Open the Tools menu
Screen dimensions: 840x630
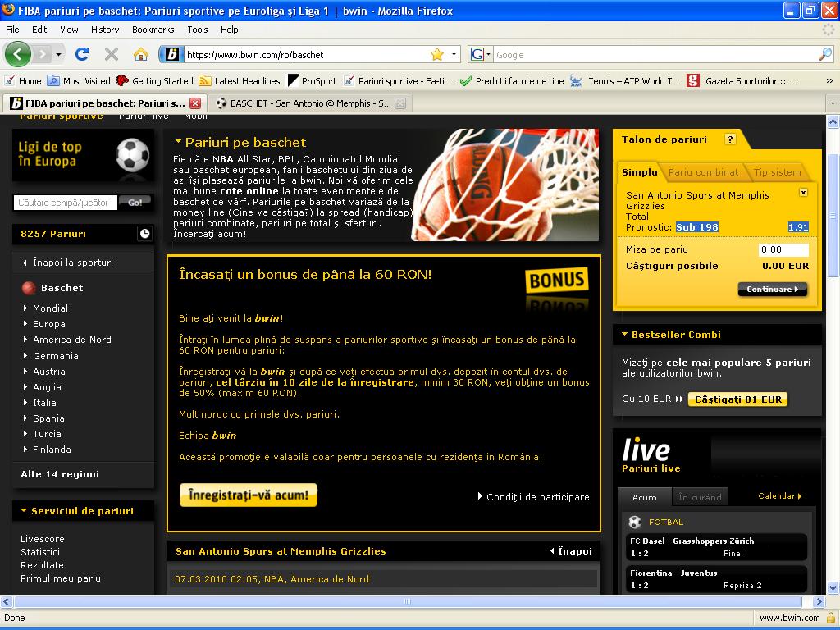[x=197, y=30]
